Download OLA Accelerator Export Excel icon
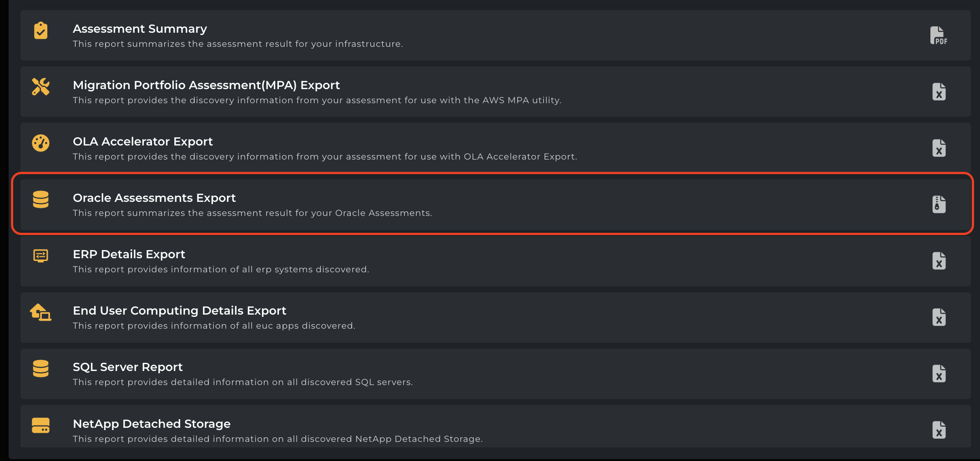 click(x=939, y=148)
